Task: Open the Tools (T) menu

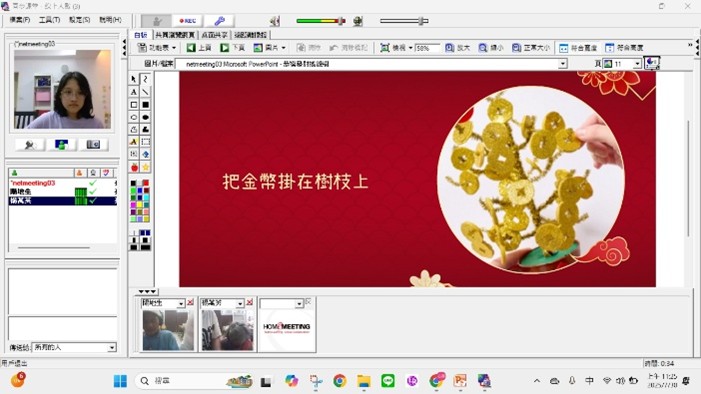Action: 49,20
